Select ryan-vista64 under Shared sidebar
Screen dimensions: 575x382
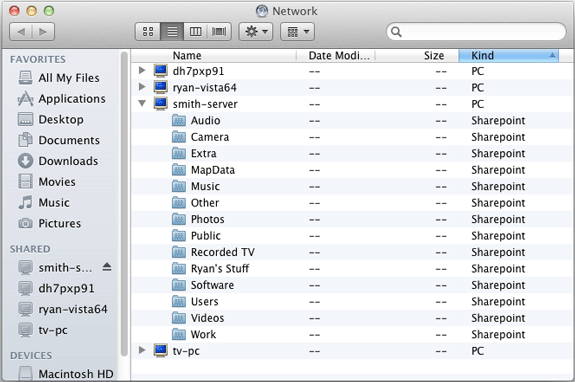[63, 309]
